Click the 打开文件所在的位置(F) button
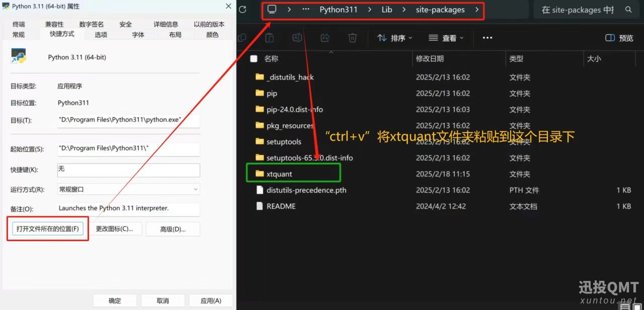Image resolution: width=644 pixels, height=310 pixels. 48,229
